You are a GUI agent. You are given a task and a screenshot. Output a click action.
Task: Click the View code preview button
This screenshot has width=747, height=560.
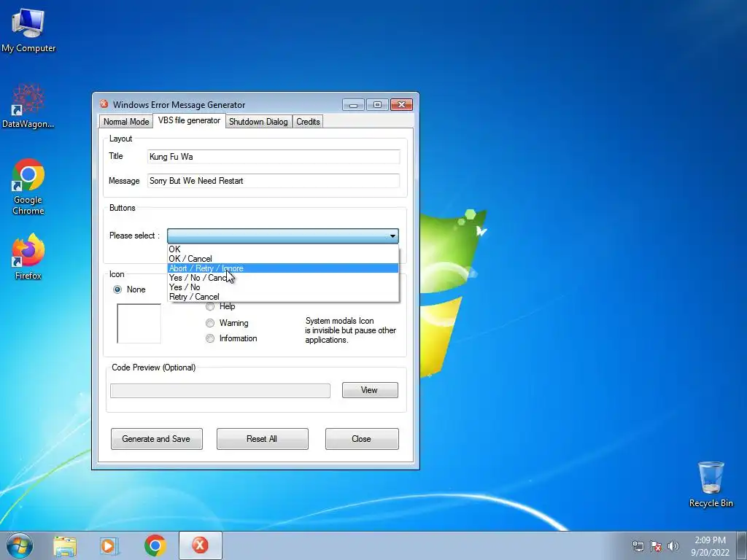pos(370,390)
